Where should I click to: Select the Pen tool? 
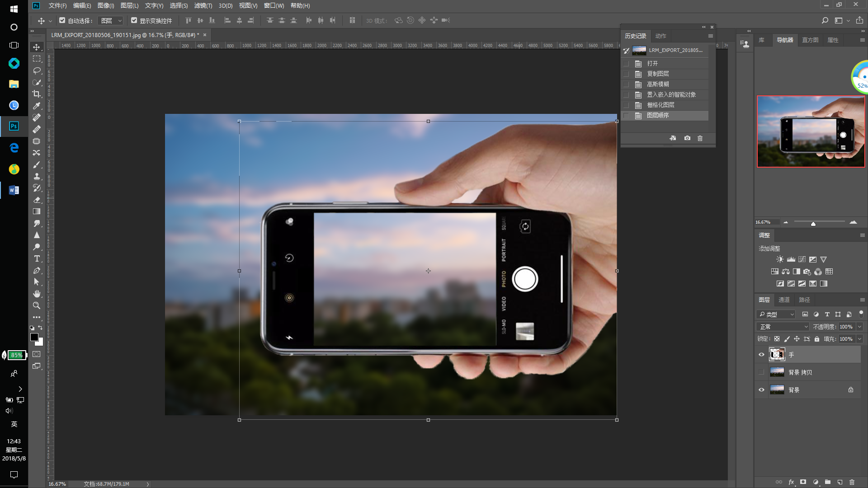coord(37,270)
